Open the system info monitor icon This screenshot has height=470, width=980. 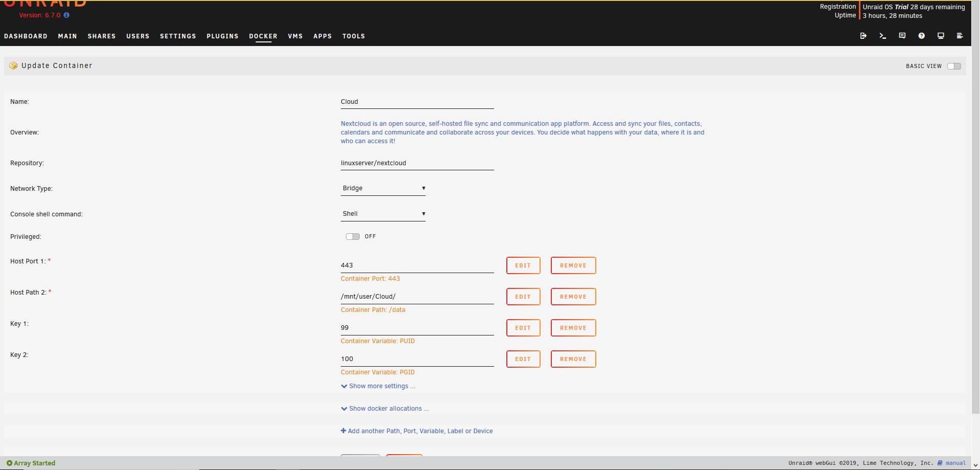[x=941, y=36]
